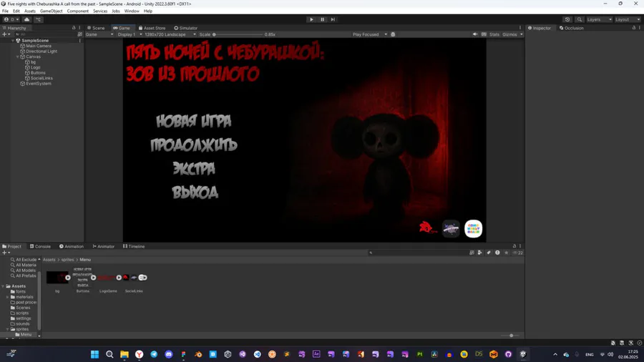This screenshot has height=362, width=644.
Task: Open the Play Focused dropdown
Action: click(x=370, y=34)
